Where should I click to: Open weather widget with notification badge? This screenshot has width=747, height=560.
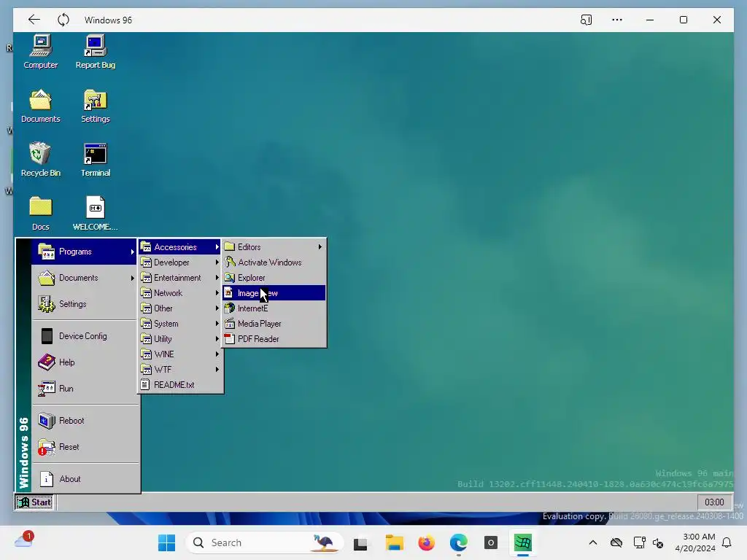pos(24,540)
